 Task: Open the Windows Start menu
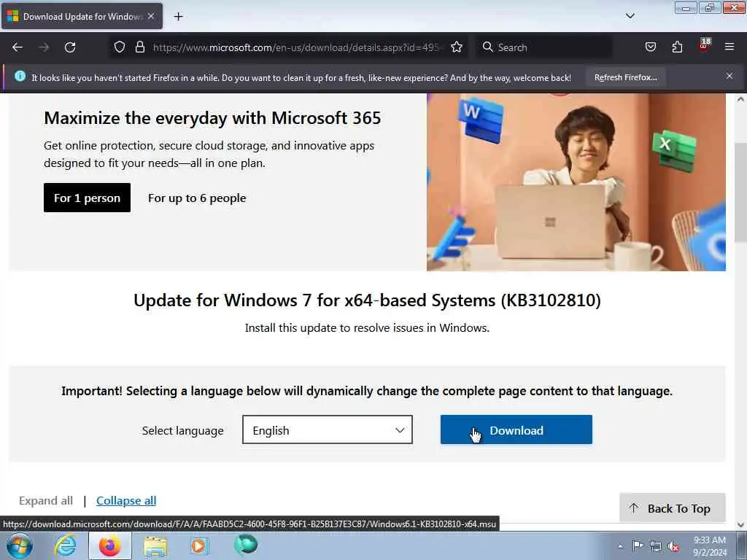click(x=19, y=545)
